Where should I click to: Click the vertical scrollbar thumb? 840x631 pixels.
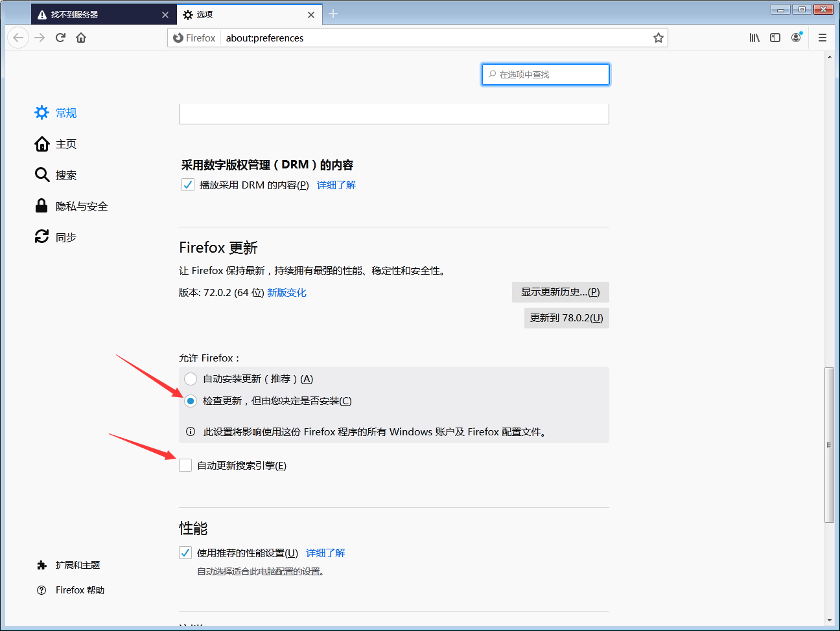point(829,444)
